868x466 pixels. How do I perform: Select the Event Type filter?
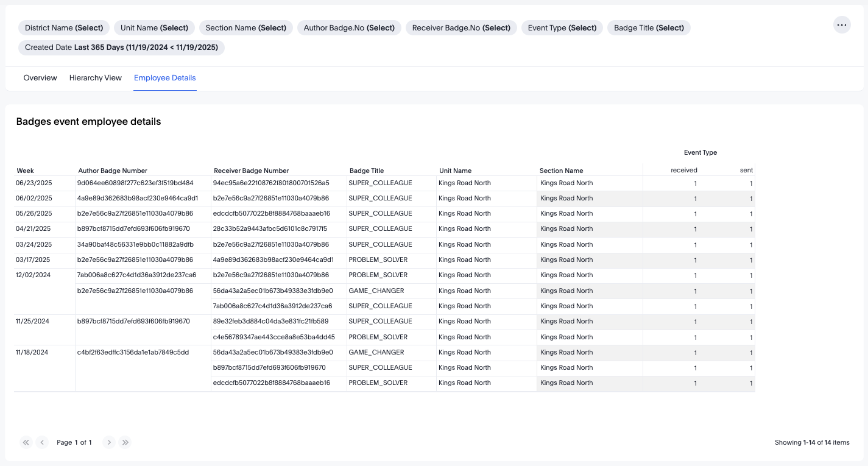click(562, 28)
